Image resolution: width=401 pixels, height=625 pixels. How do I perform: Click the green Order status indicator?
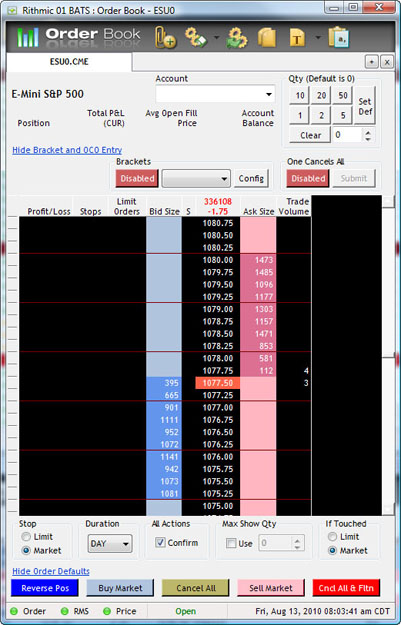click(14, 611)
